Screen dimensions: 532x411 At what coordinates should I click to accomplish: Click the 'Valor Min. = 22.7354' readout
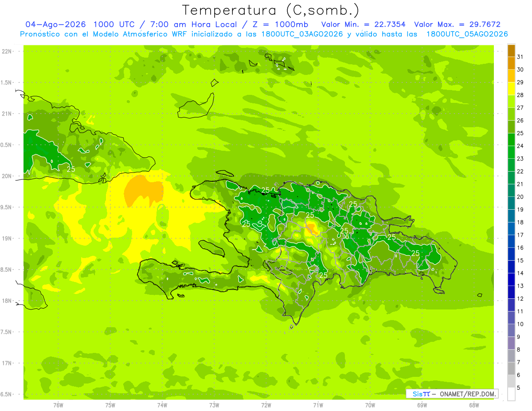point(363,24)
